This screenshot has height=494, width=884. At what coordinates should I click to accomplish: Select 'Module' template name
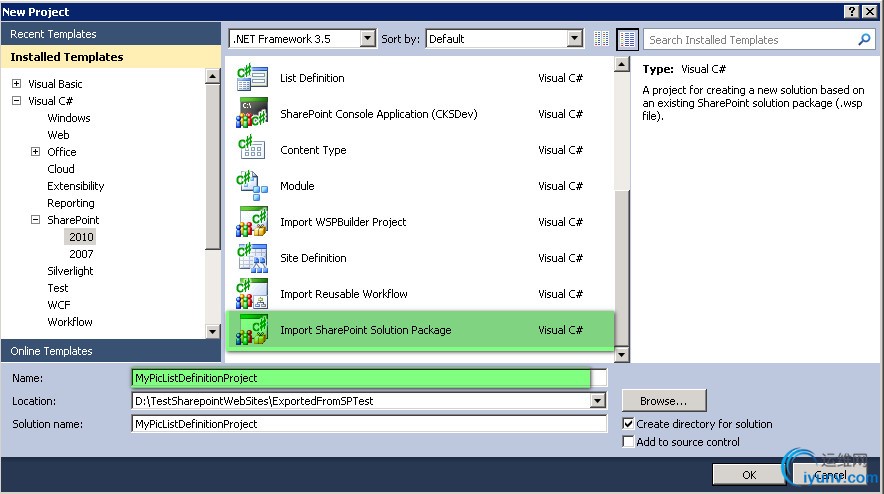pos(297,186)
